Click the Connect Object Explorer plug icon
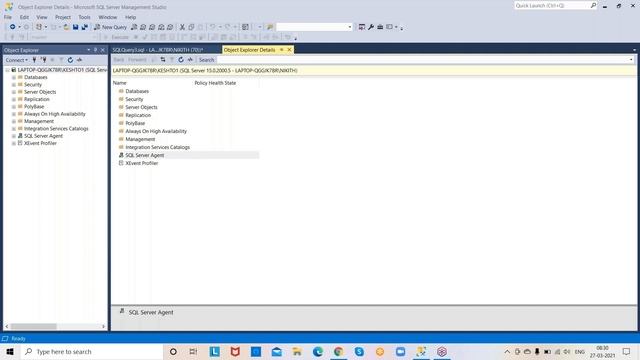 click(x=34, y=60)
